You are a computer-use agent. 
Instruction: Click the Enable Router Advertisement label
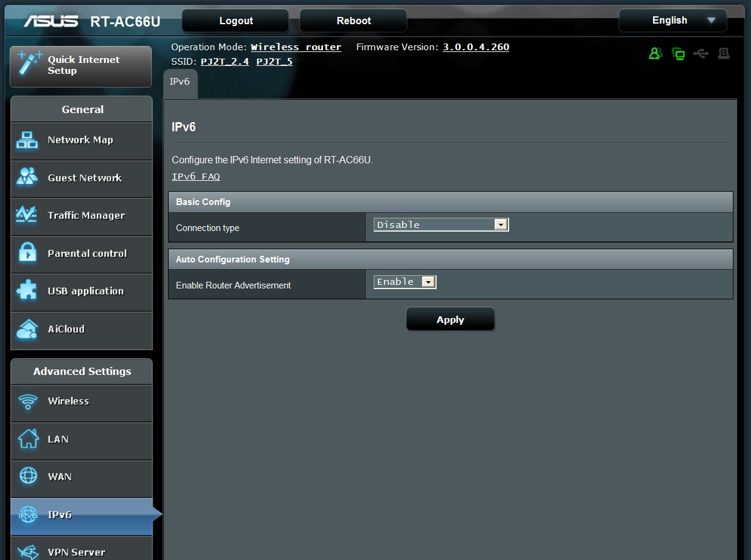tap(233, 285)
